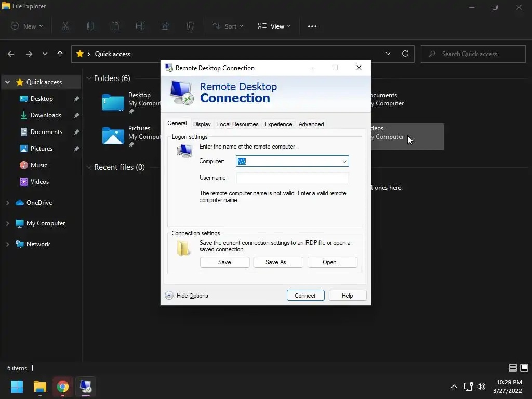Collapse the Quick access tree node
The width and height of the screenshot is (532, 399).
point(7,82)
